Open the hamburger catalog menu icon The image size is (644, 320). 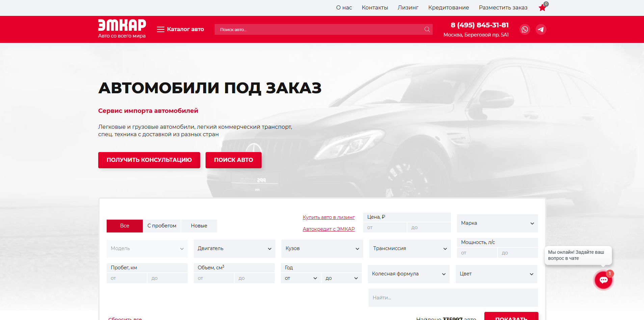coord(160,29)
